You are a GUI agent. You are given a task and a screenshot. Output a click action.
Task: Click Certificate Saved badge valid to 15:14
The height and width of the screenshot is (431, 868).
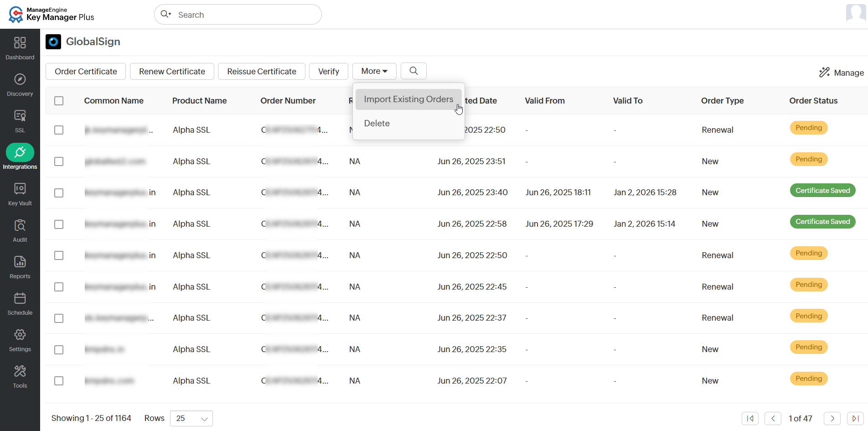[823, 222]
